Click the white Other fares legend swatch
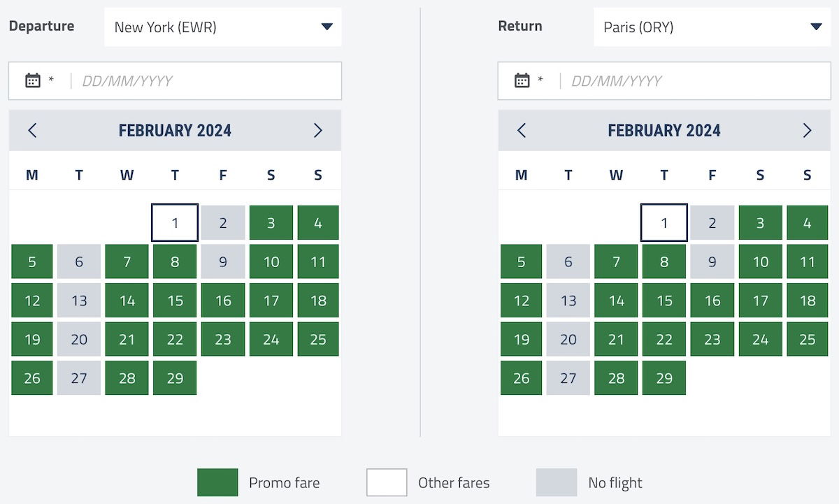This screenshot has height=504, width=839. tap(387, 482)
